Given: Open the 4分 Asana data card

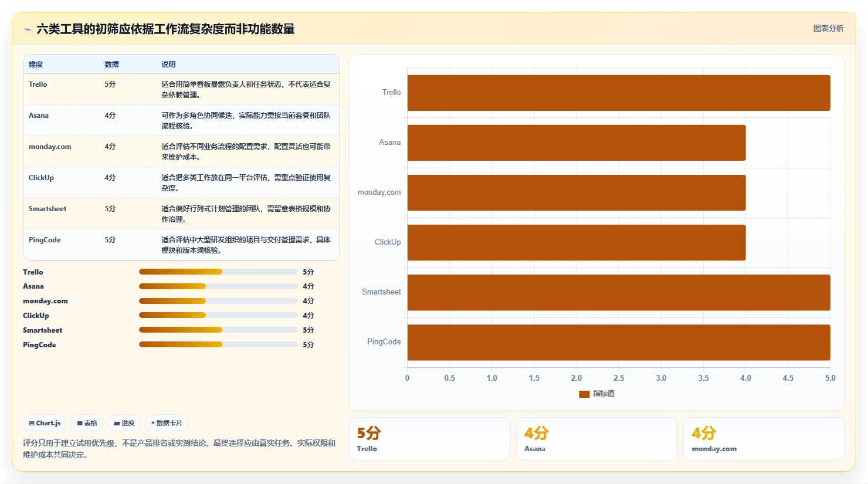Looking at the screenshot, I should [596, 439].
